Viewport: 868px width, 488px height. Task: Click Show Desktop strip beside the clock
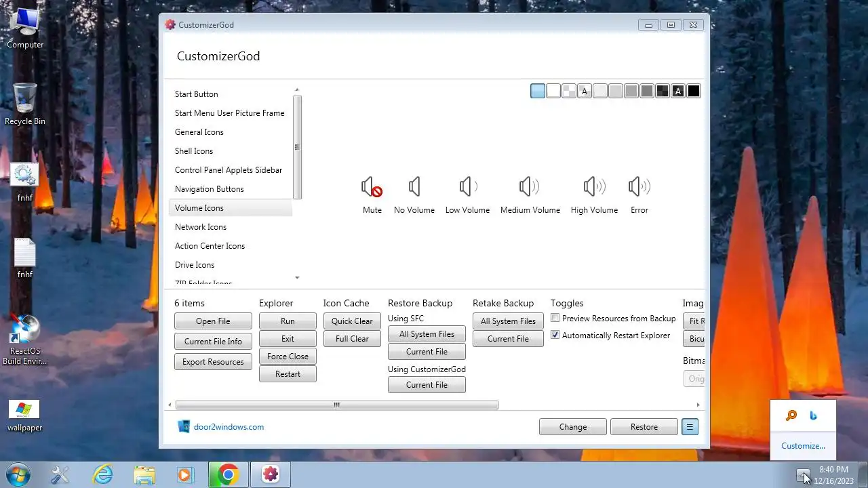click(x=863, y=475)
